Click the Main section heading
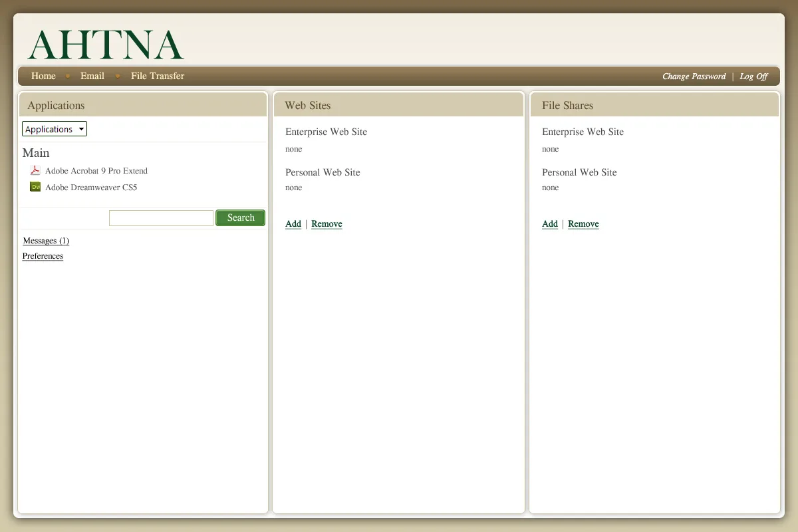 click(x=36, y=153)
